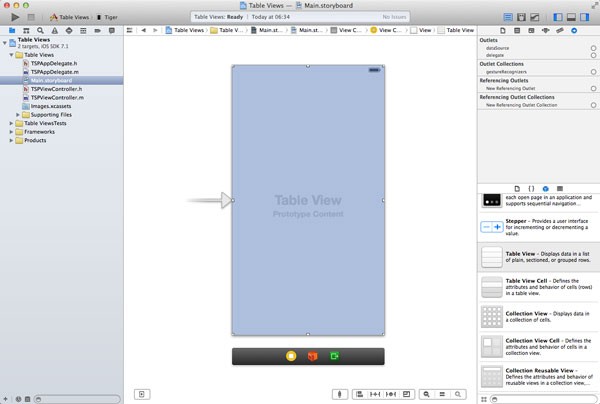Expand the Products folder
Image resolution: width=600 pixels, height=404 pixels.
[x=11, y=140]
